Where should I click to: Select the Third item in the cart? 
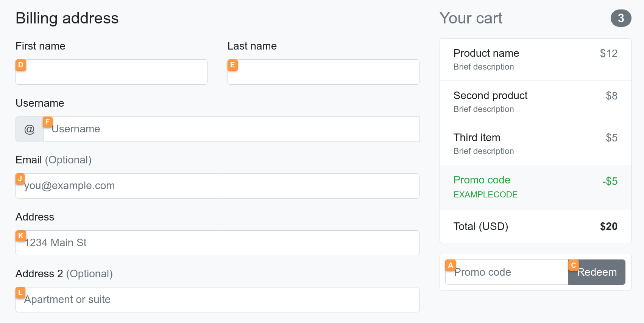click(x=477, y=138)
